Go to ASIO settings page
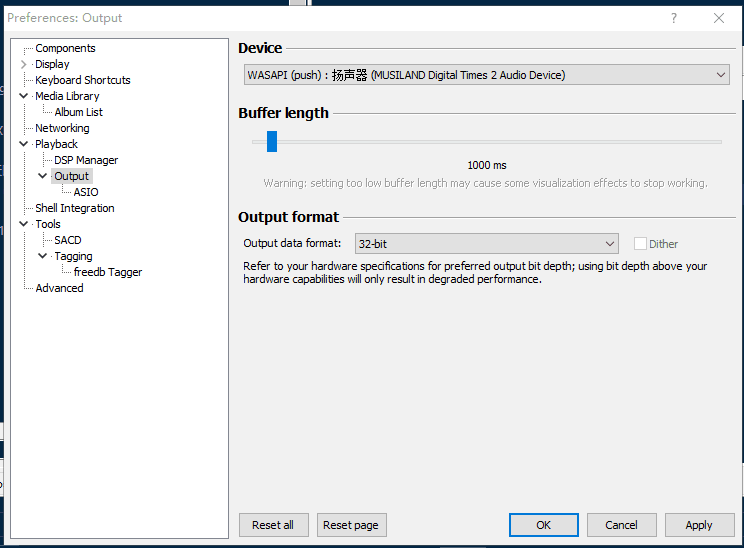 tap(86, 192)
